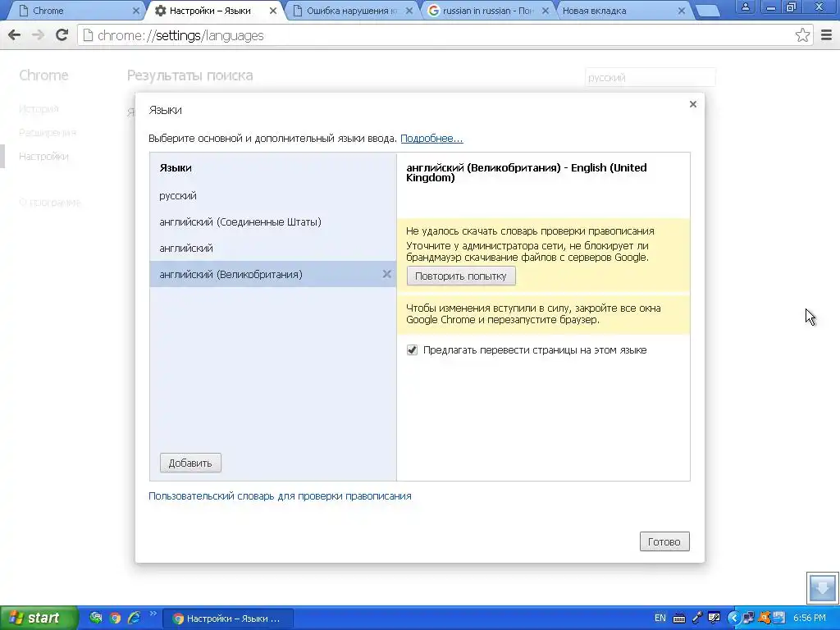
Task: Close the Новая вкладка tab
Action: coord(682,11)
